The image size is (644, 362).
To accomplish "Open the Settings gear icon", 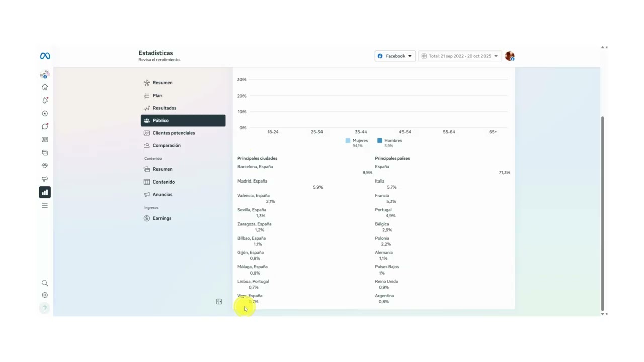I will click(x=45, y=295).
